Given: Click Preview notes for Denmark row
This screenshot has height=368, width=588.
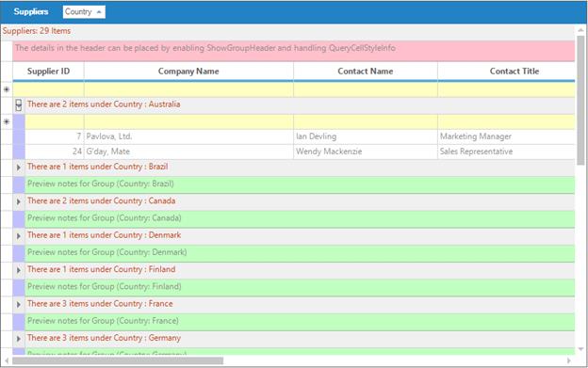Looking at the screenshot, I should tap(300, 252).
